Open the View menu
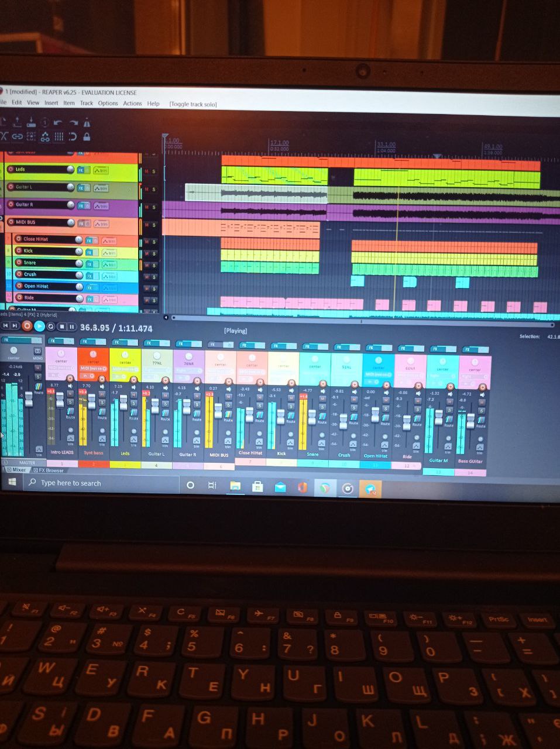The width and height of the screenshot is (560, 749). 33,103
